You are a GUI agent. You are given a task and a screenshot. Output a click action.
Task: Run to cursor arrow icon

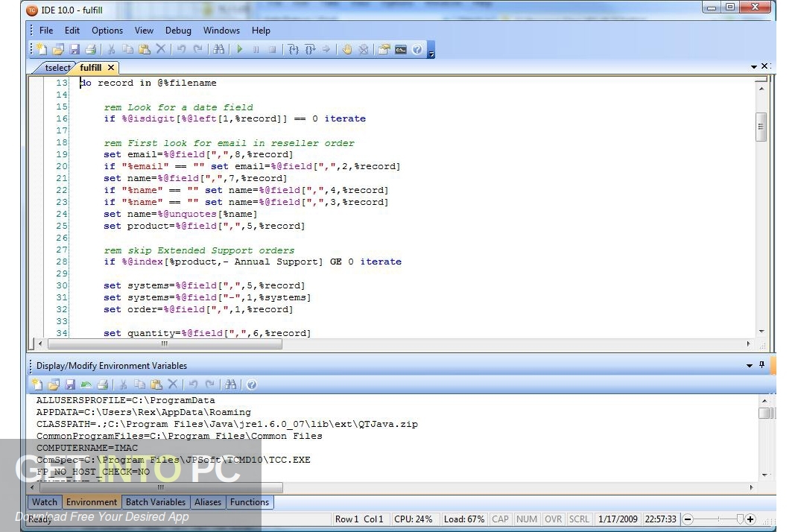326,49
